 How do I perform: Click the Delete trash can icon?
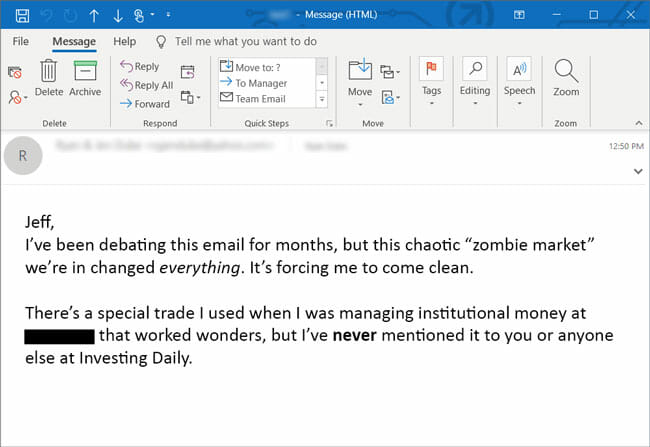(x=48, y=72)
